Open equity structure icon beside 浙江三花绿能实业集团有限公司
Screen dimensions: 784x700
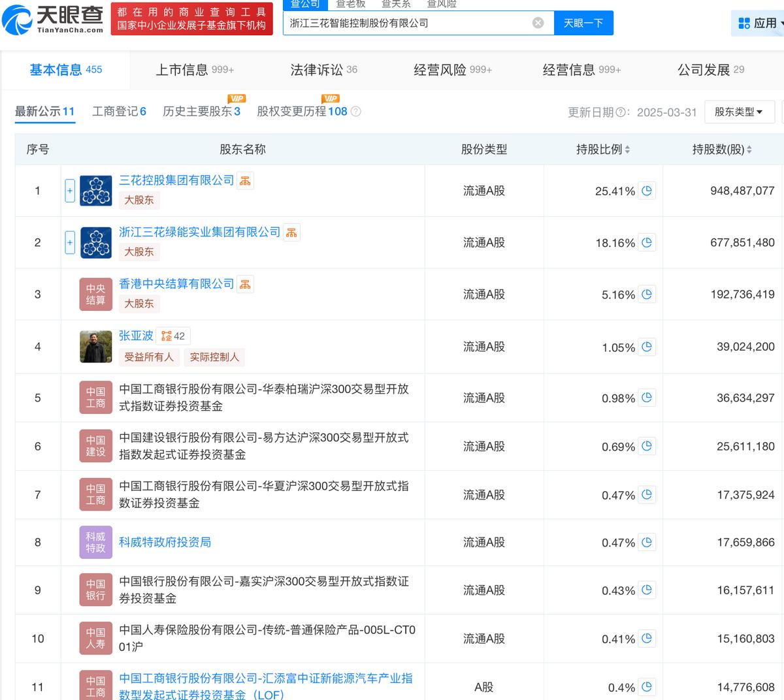(291, 232)
